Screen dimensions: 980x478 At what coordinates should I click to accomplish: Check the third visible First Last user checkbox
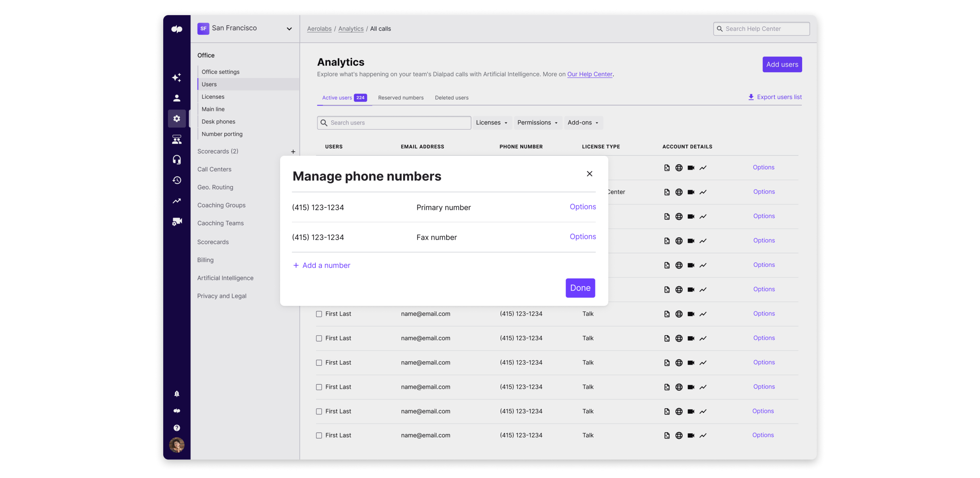[x=319, y=363]
